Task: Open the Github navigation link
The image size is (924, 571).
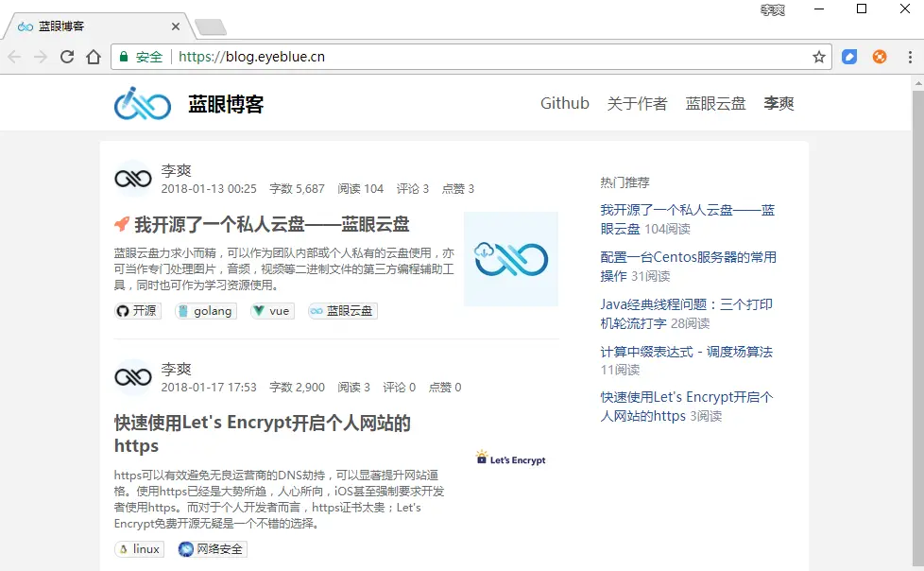Action: coord(565,103)
